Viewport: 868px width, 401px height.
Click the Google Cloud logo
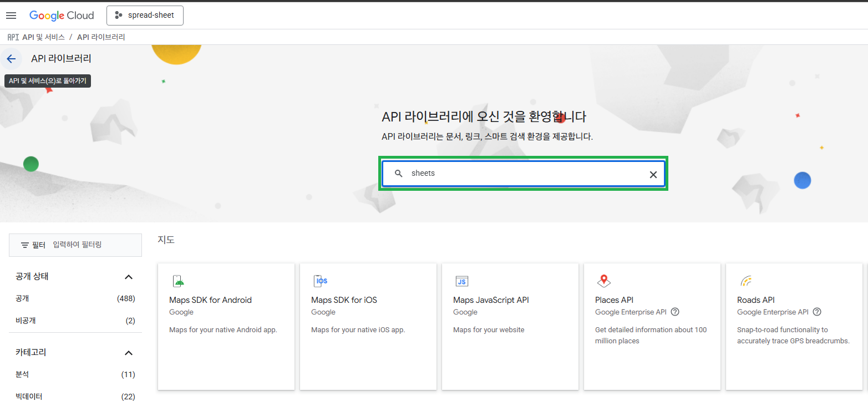[62, 16]
